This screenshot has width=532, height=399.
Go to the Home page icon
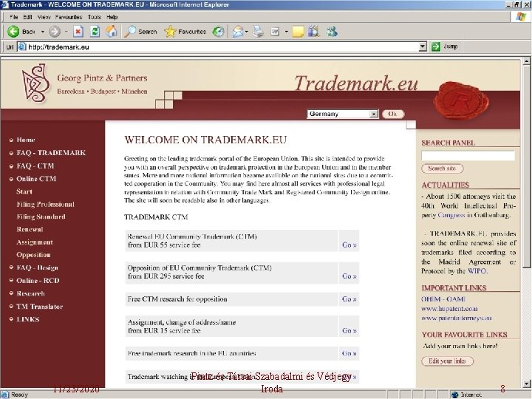112,32
